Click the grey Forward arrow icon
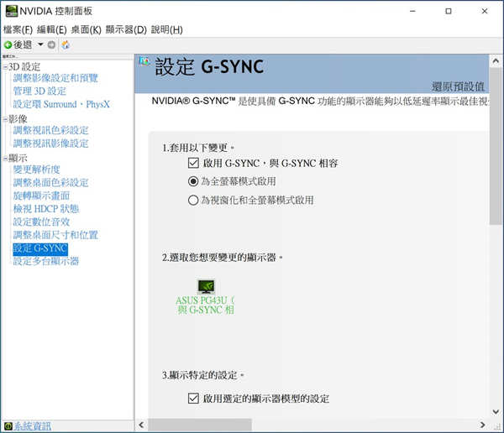Screen dimensions: 504x433 coord(51,44)
